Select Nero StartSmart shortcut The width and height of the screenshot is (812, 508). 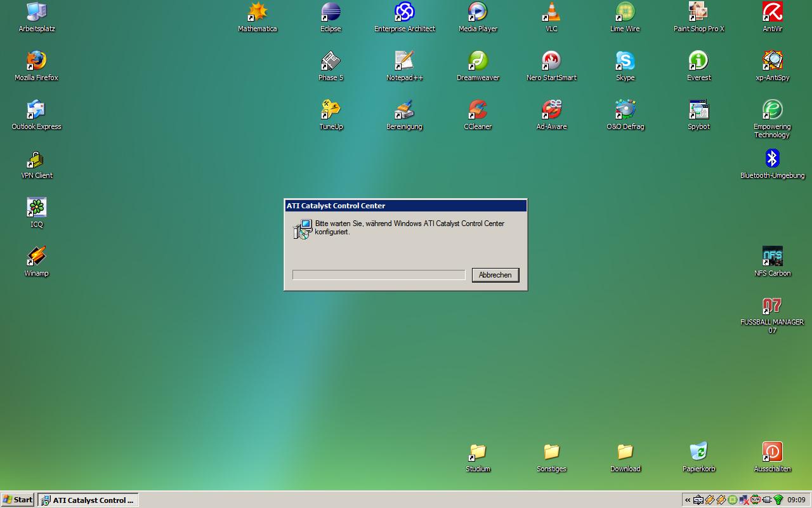click(551, 60)
